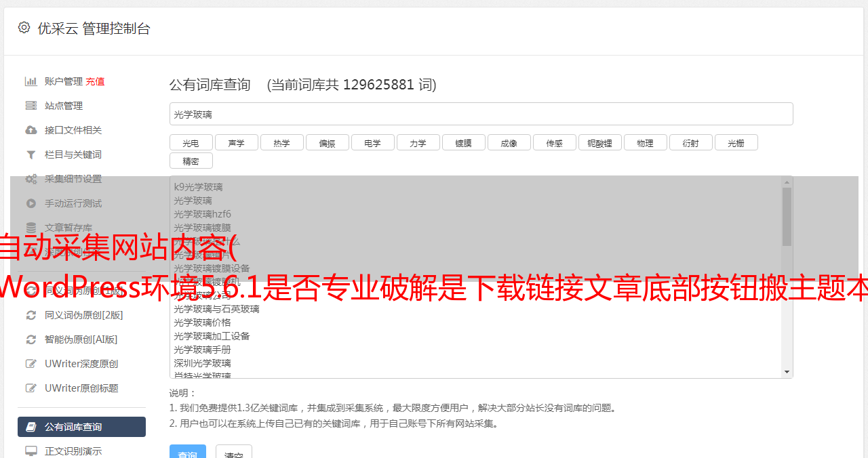Select the result 光学玻璃镀膜设备

212,268
